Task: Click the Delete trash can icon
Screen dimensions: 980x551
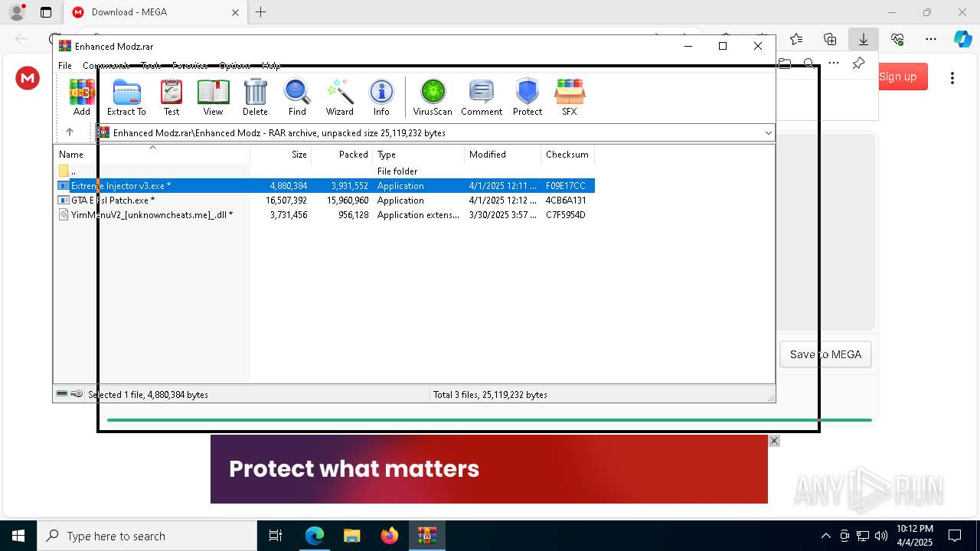Action: (255, 97)
